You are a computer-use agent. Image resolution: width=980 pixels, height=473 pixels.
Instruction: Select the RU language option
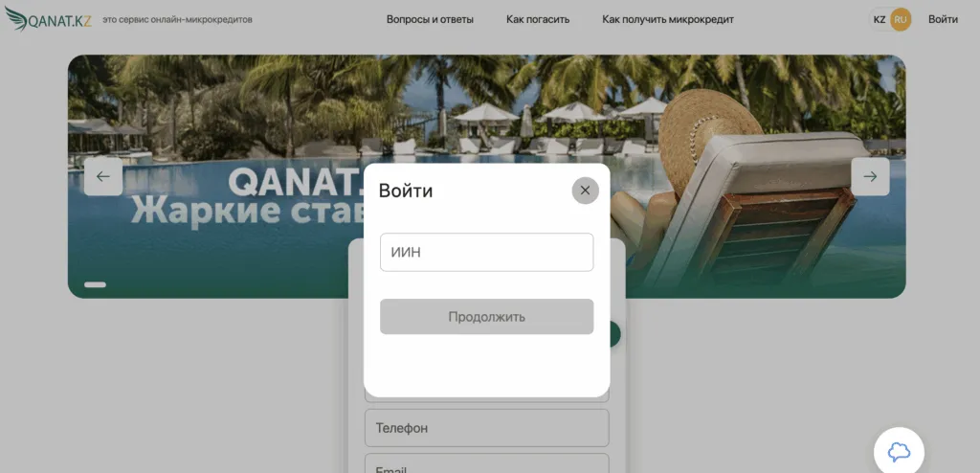tap(901, 19)
